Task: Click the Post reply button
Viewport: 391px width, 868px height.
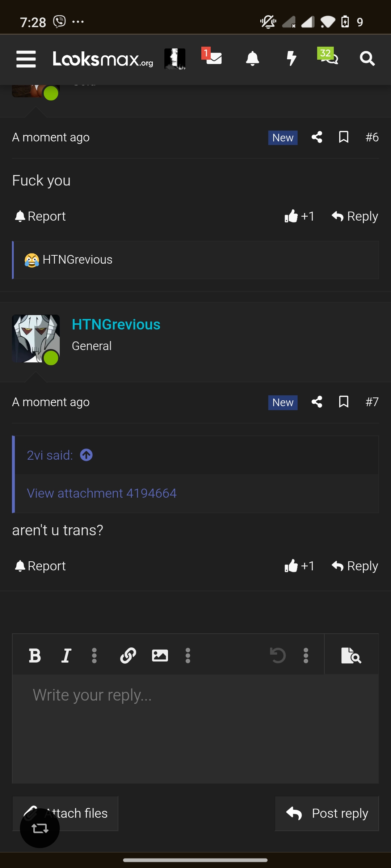Action: 327,813
